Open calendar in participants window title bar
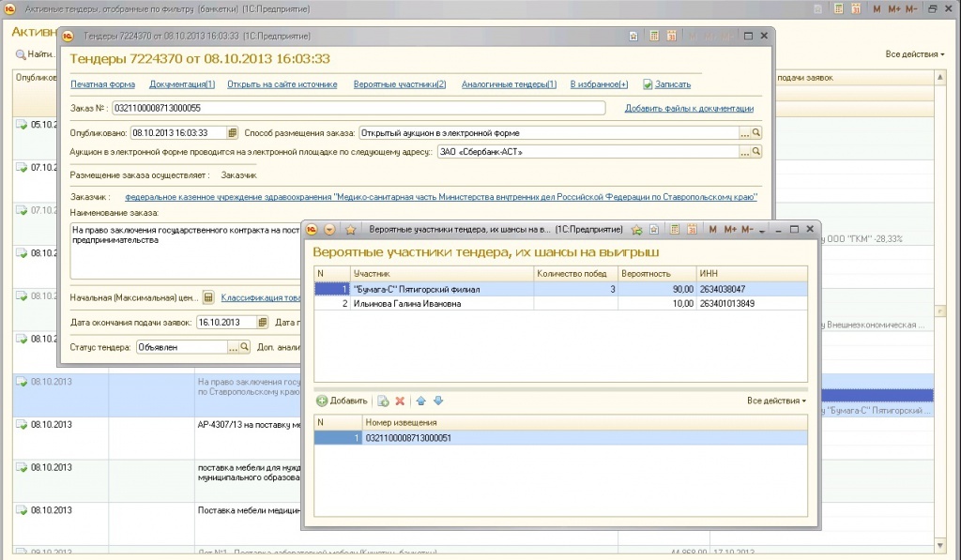Screen dimensions: 961x560 [692, 229]
